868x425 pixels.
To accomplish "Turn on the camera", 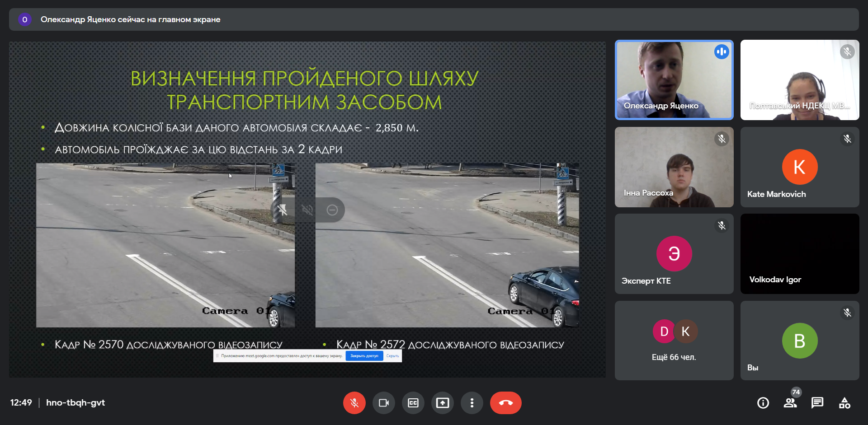I will 383,403.
